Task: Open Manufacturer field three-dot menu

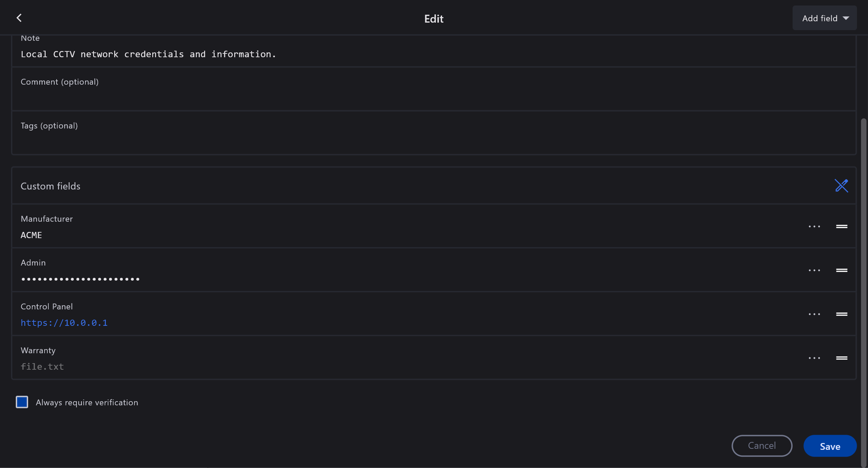Action: [814, 226]
